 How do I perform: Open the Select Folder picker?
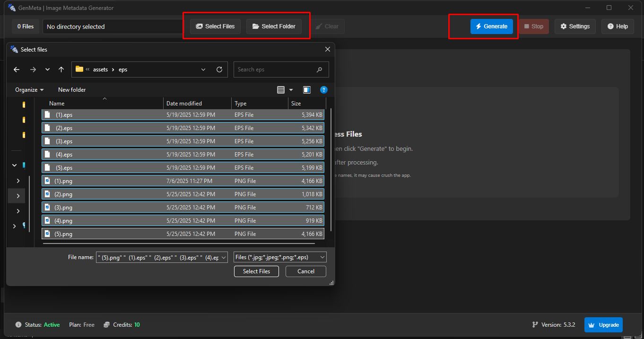273,26
